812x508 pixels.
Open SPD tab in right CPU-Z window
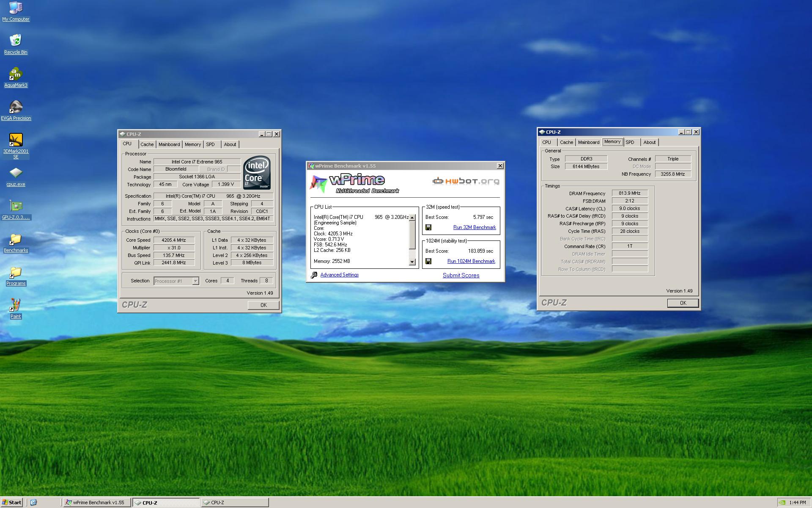(x=630, y=142)
